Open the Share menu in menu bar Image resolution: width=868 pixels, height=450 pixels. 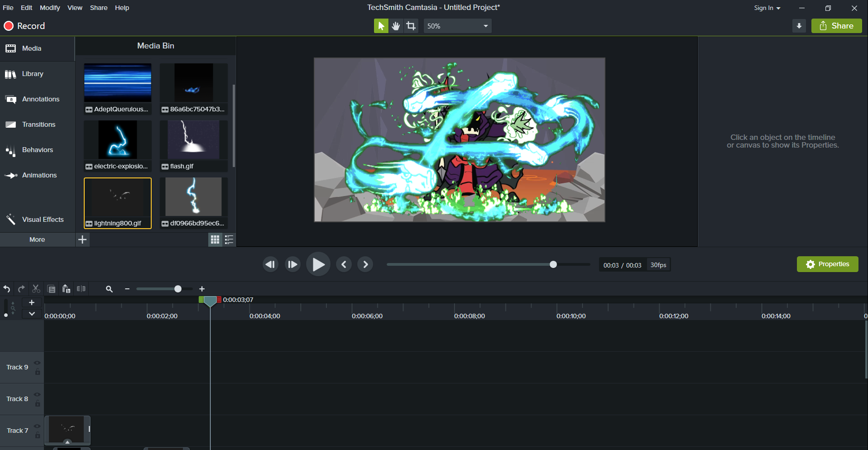[x=99, y=8]
